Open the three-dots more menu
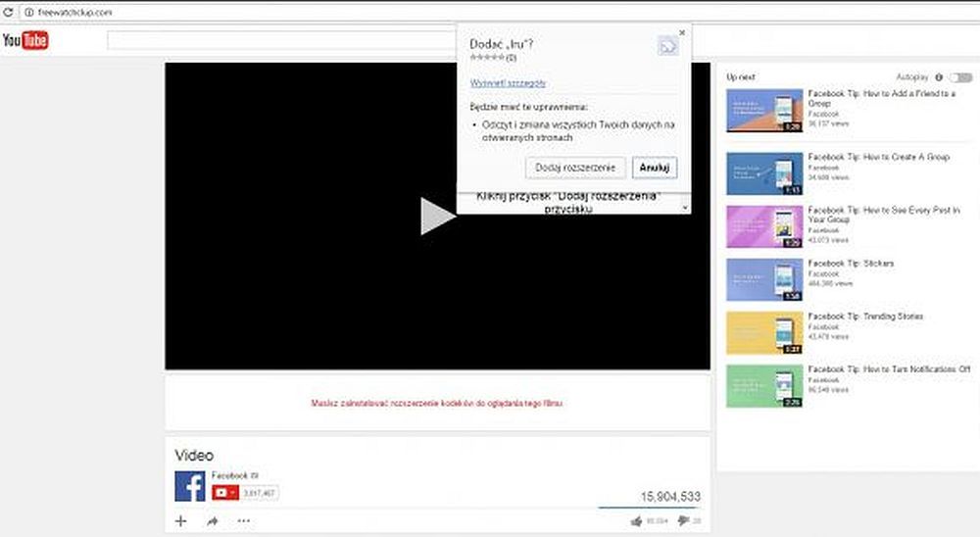The height and width of the screenshot is (537, 980). pos(244,520)
